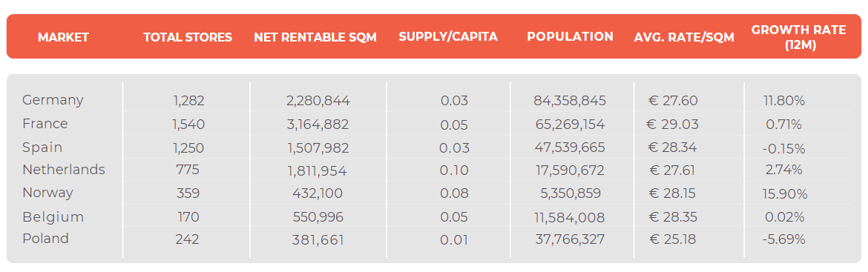Select the AVG. RATE/SQM header

click(684, 38)
